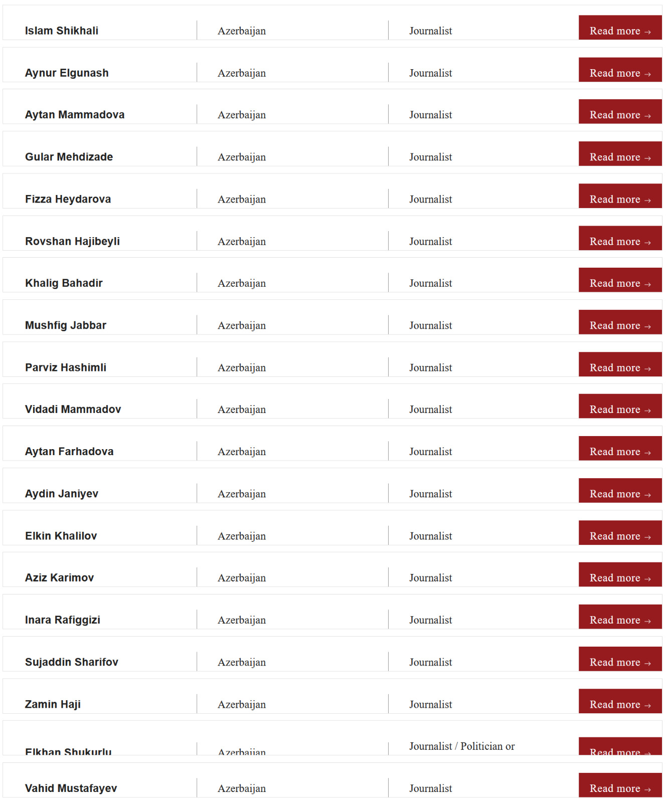The width and height of the screenshot is (672, 802).
Task: Click the name Aytan Farhadova
Action: pos(69,452)
